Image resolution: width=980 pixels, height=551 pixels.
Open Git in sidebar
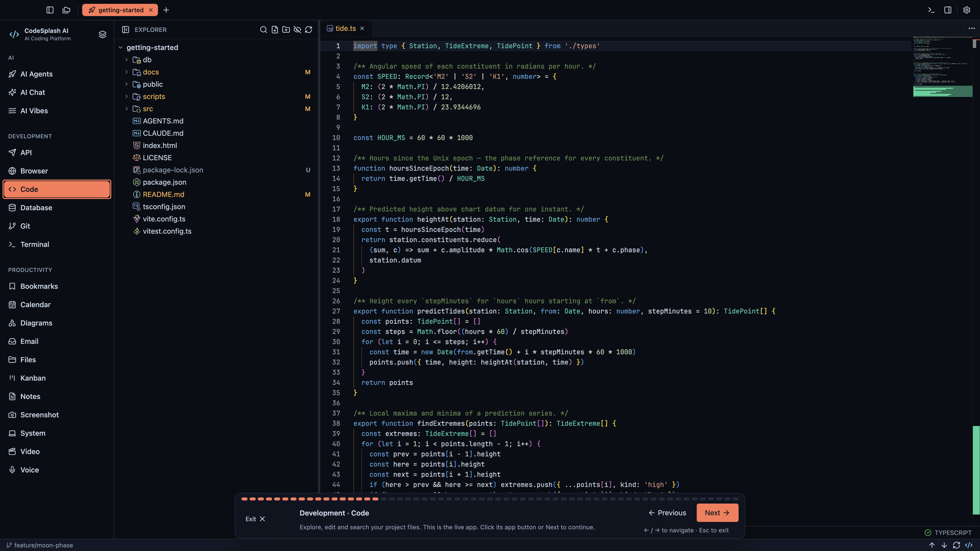(x=57, y=226)
